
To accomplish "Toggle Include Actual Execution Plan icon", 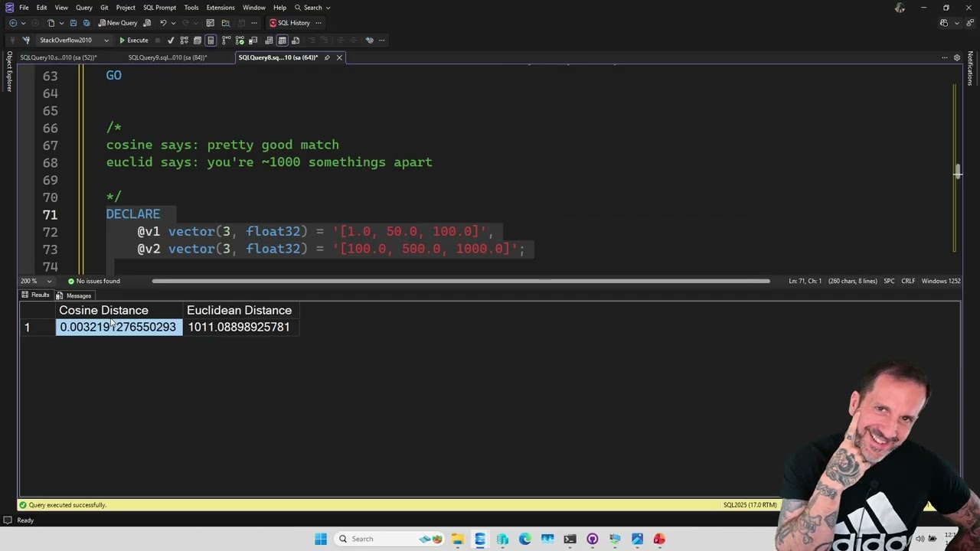I will pos(227,40).
